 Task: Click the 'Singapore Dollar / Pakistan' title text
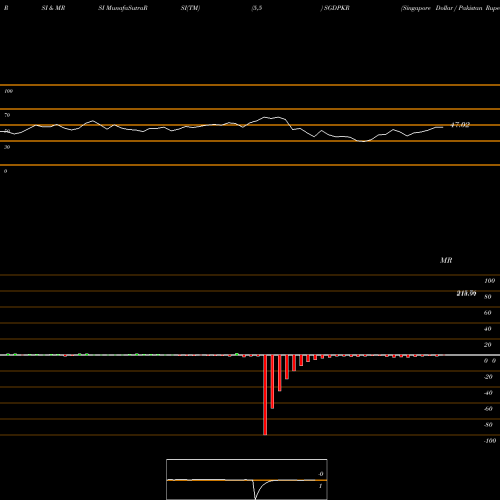click(x=442, y=8)
